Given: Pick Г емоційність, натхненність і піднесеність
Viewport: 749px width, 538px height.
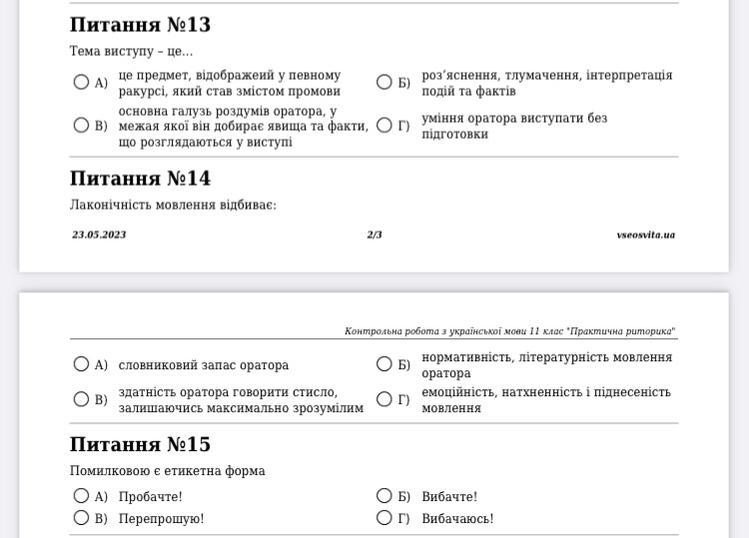Looking at the screenshot, I should tap(384, 399).
